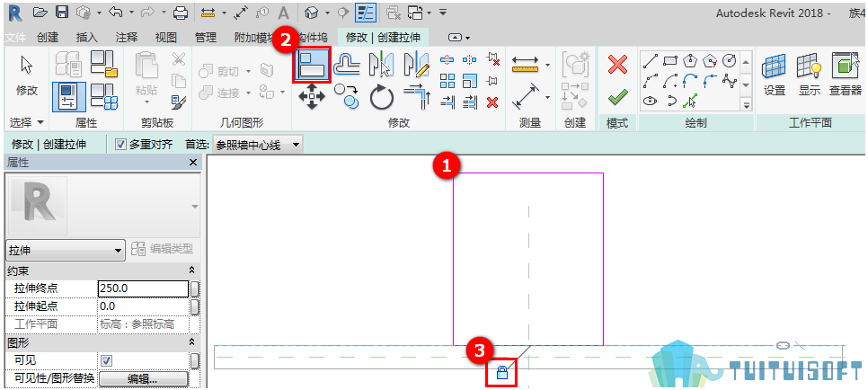868x390 pixels.
Task: Select the Rotate tool
Action: [x=381, y=97]
